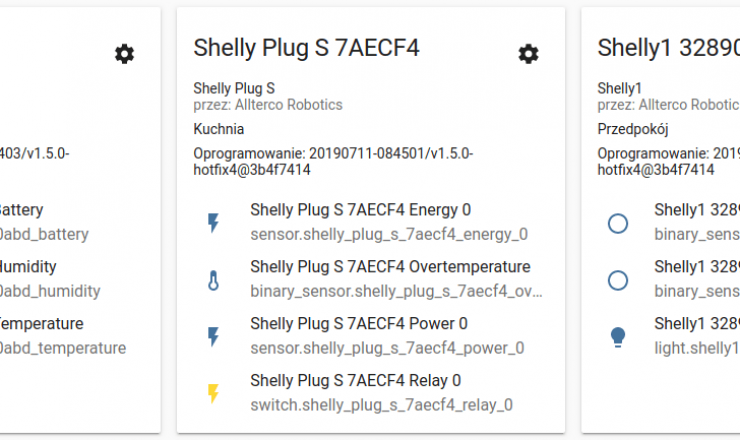
Task: Select the Shelly Plug S 7AECF4 card title
Action: (x=306, y=48)
